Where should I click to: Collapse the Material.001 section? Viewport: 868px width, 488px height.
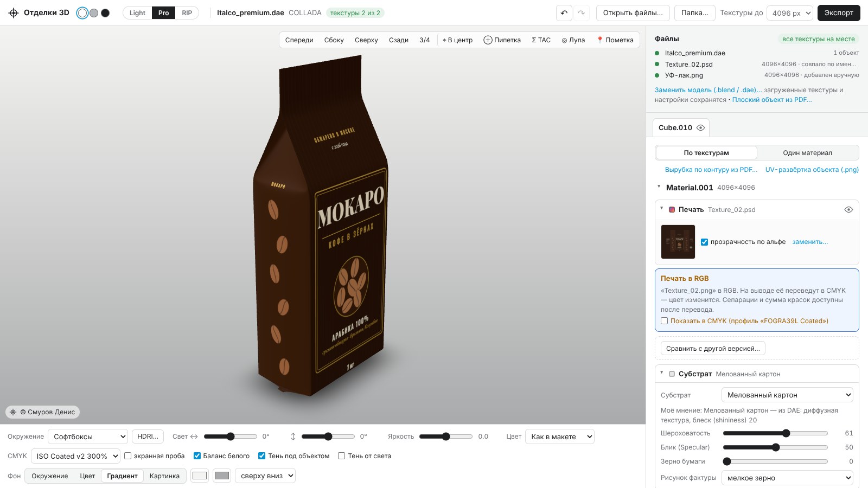tap(659, 187)
